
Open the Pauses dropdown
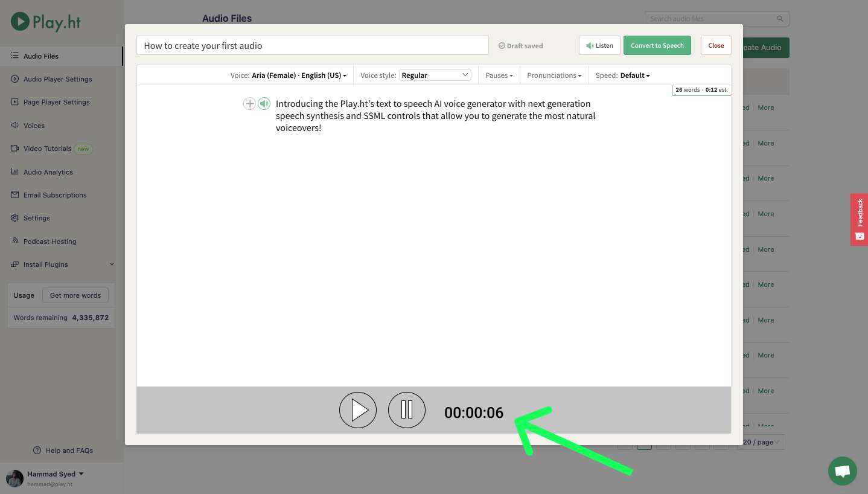pos(499,75)
